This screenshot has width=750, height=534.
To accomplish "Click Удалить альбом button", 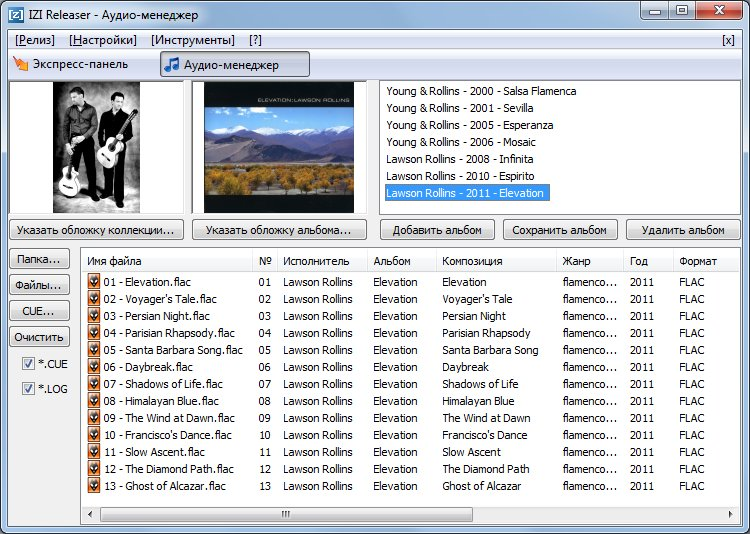I will click(x=683, y=230).
